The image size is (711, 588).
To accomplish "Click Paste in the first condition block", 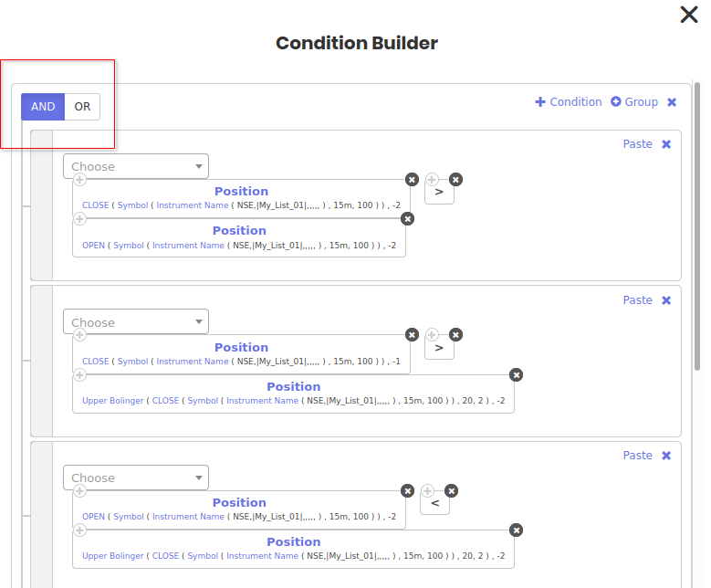I will [x=637, y=144].
